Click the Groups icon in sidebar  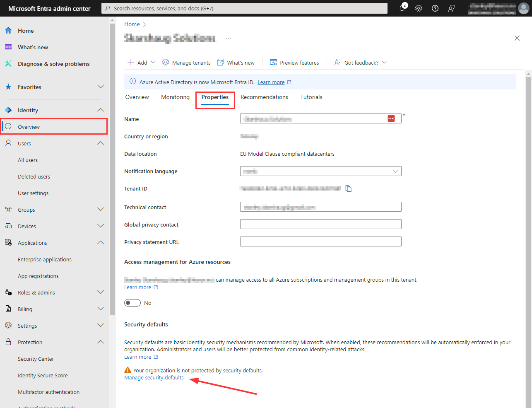click(x=8, y=210)
